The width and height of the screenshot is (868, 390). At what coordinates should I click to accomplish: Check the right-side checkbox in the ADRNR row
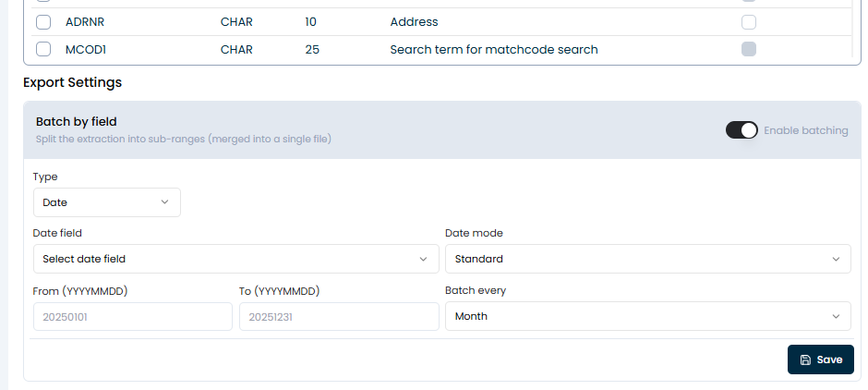[x=749, y=22]
